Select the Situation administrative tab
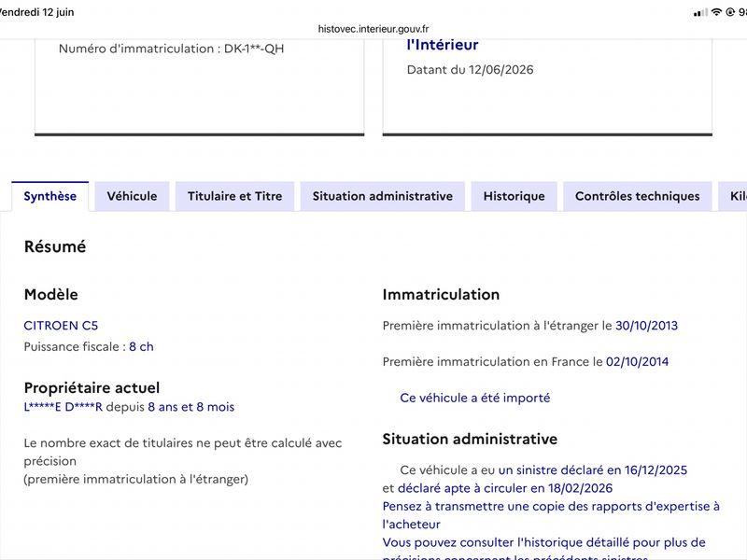The image size is (747, 560). click(383, 196)
